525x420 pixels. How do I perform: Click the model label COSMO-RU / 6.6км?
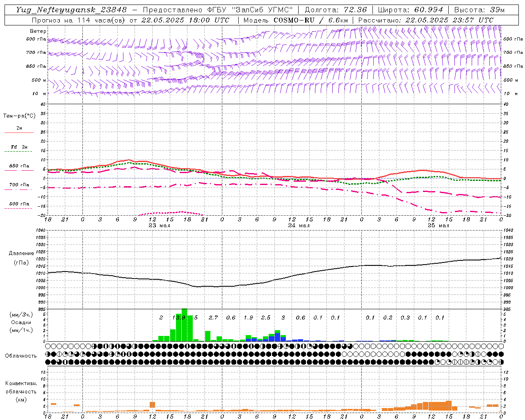[x=311, y=20]
